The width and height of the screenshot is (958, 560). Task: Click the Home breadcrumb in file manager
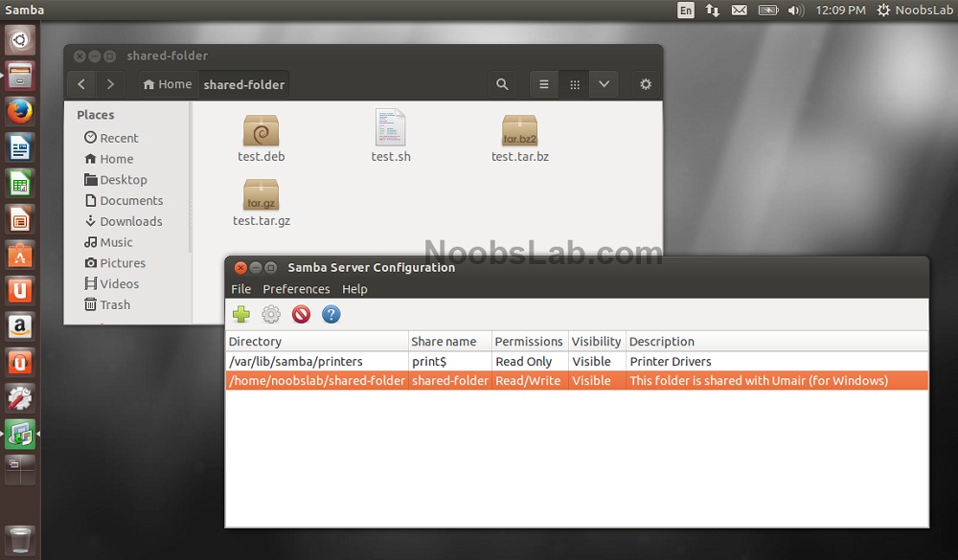[x=168, y=84]
